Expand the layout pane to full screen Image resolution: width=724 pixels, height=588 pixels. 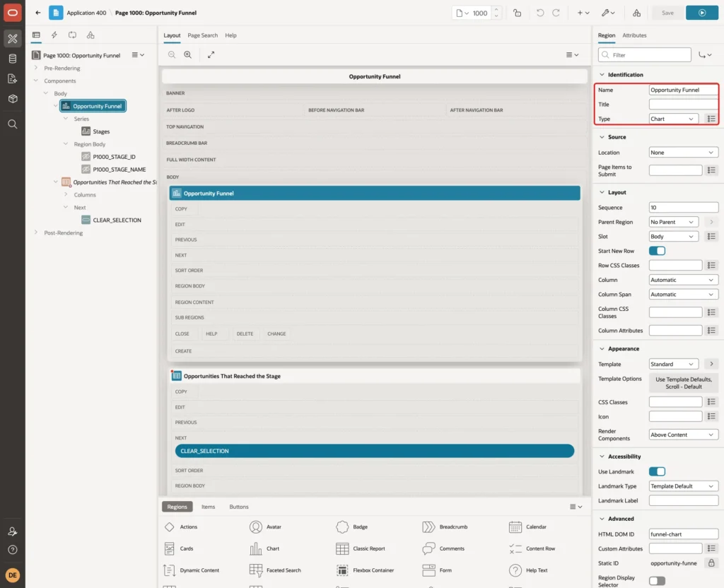(211, 55)
